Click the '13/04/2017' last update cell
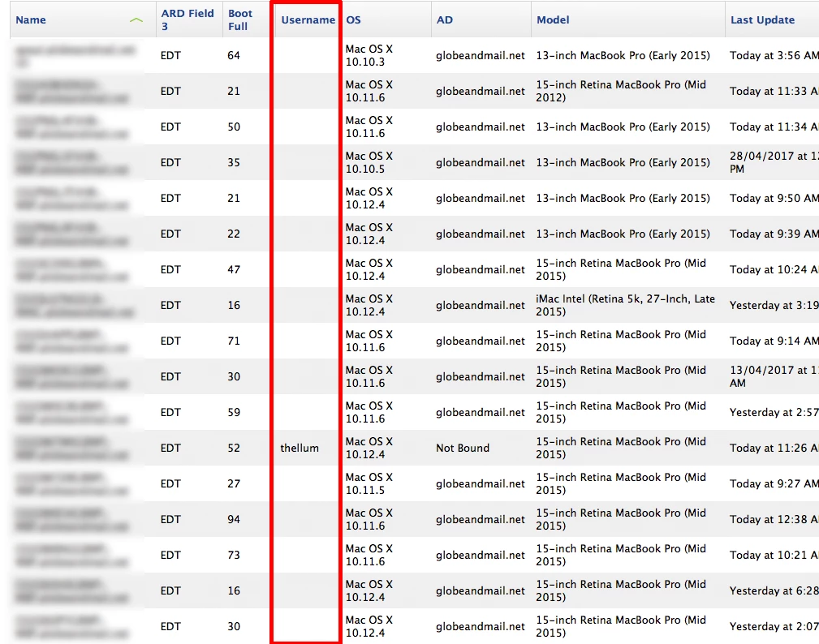The height and width of the screenshot is (644, 819). [x=774, y=376]
